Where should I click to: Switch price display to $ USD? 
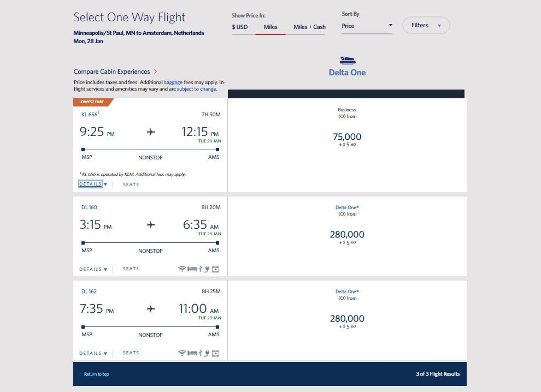click(241, 26)
